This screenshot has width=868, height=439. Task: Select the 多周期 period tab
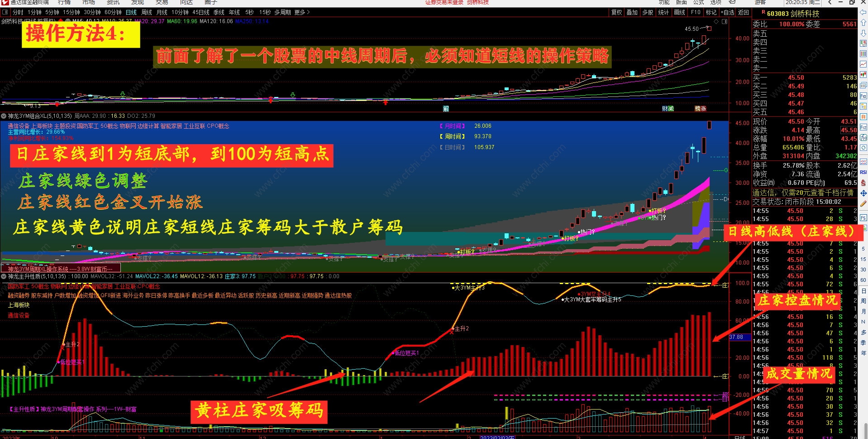coord(282,12)
